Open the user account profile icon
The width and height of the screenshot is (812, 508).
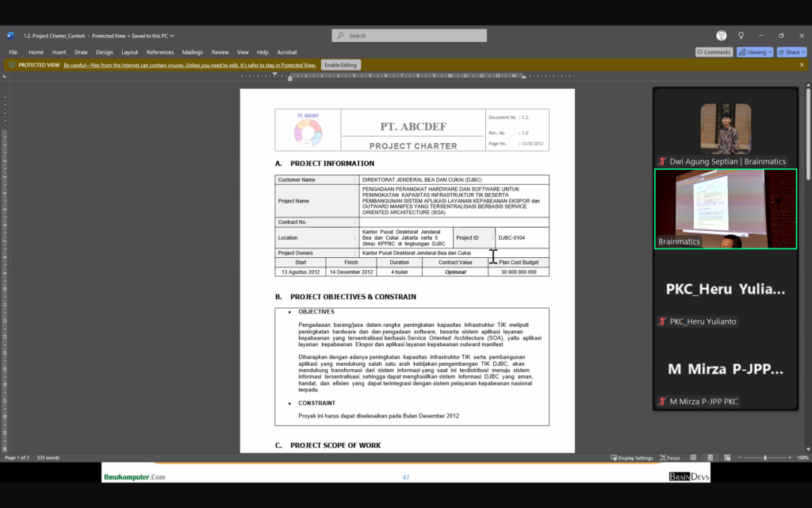click(x=721, y=36)
